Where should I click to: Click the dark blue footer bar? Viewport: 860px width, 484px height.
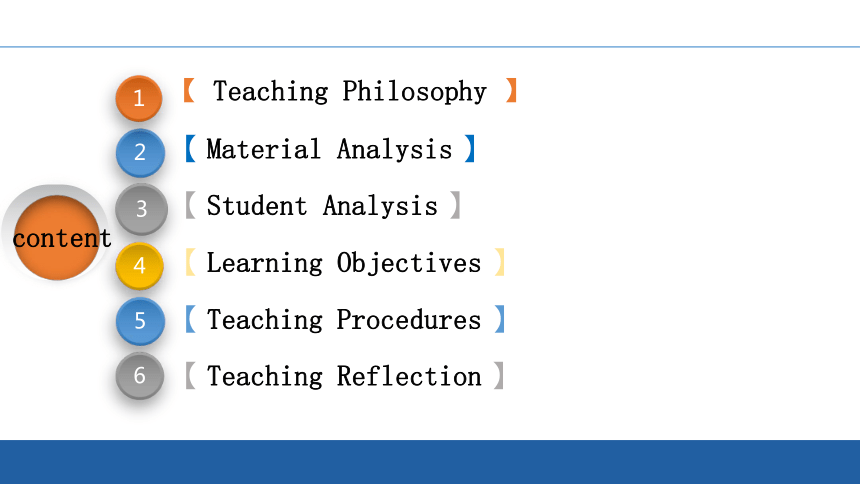coord(430,462)
